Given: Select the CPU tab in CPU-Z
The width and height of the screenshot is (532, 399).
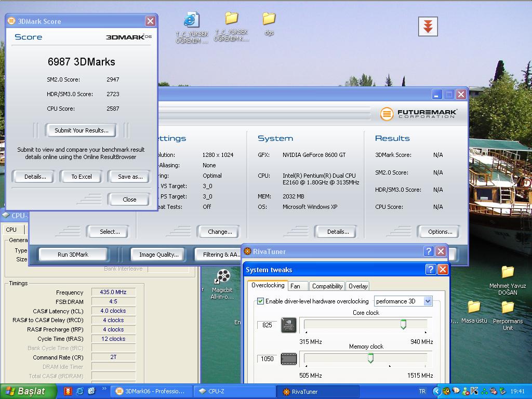Looking at the screenshot, I should point(14,230).
